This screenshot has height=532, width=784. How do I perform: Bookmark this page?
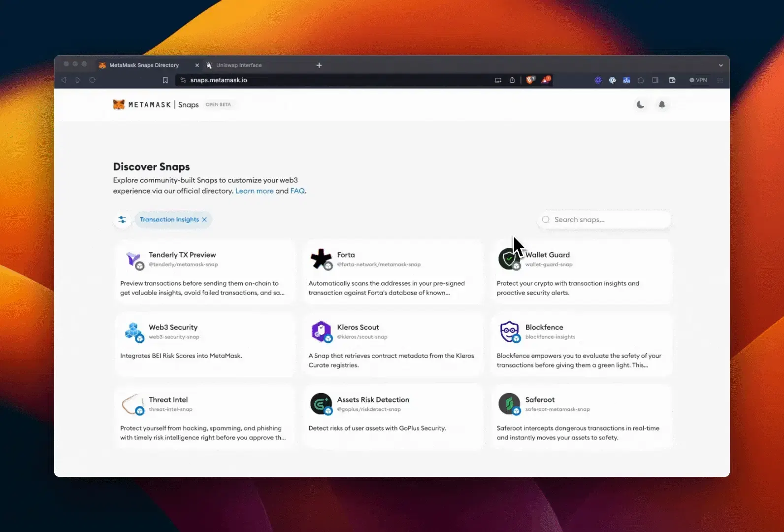(x=165, y=80)
